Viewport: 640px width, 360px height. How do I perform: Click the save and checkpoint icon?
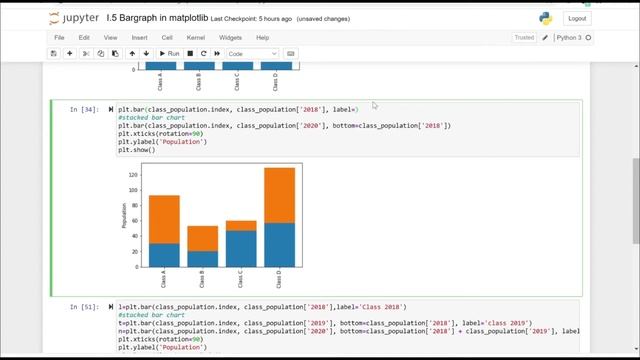coord(53,53)
